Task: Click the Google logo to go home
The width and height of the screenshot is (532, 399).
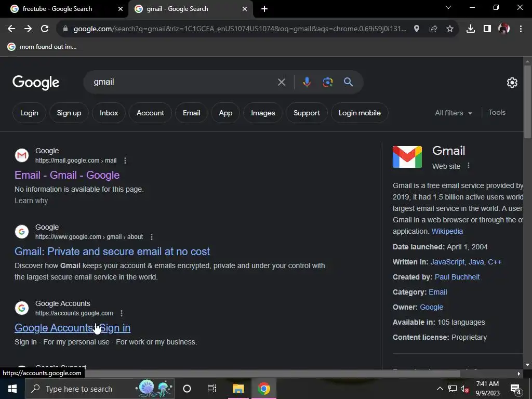Action: pos(36,83)
